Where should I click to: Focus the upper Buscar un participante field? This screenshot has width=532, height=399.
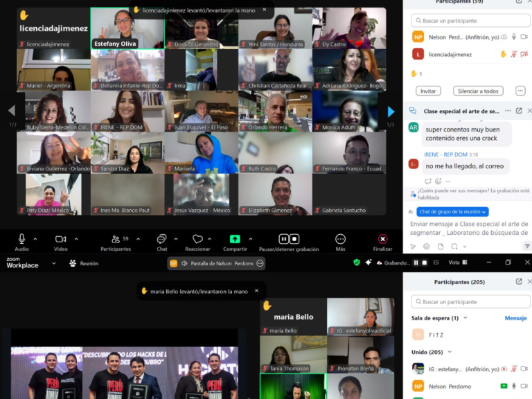pos(470,21)
